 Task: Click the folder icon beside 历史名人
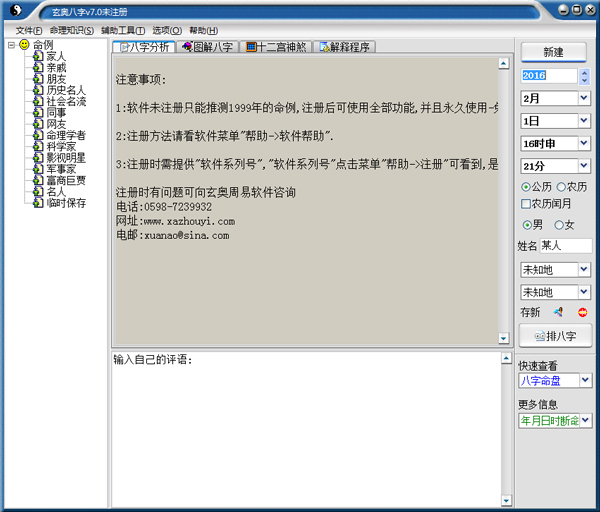(38, 90)
